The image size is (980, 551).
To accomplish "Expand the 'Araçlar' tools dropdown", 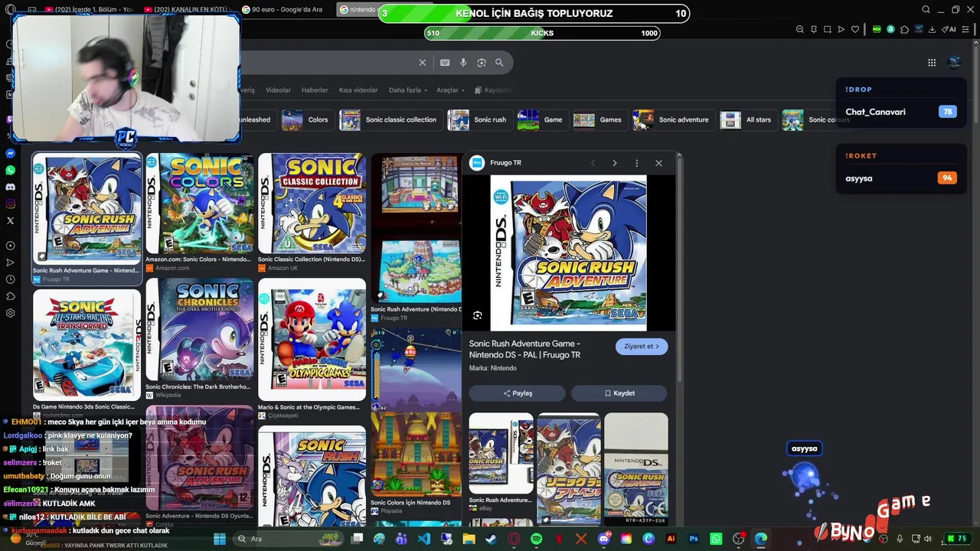I will pos(450,90).
